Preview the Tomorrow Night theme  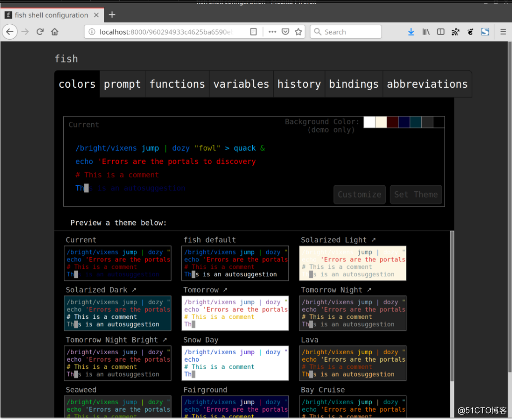[x=353, y=314]
